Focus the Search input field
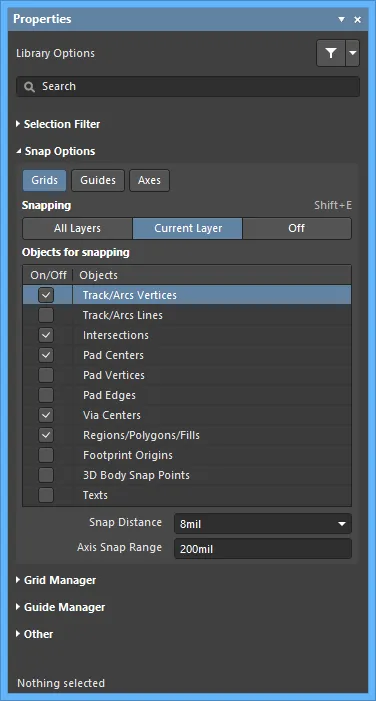 [188, 87]
